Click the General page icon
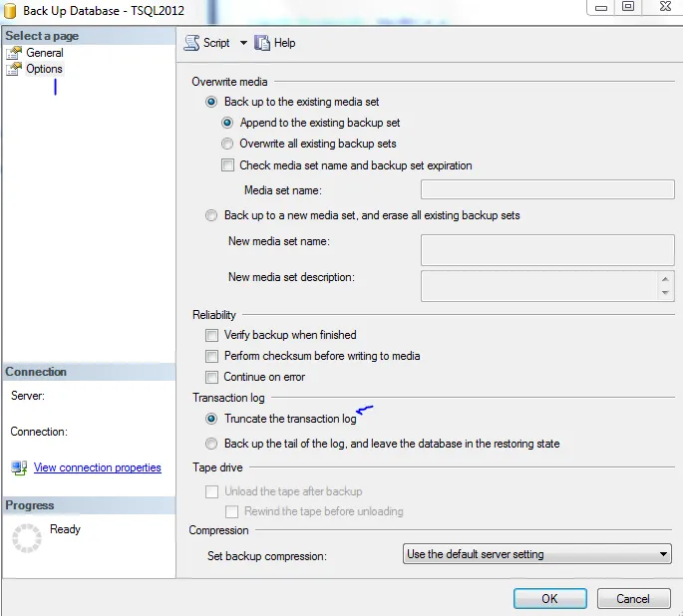Viewport: 683px width, 616px height. click(14, 53)
